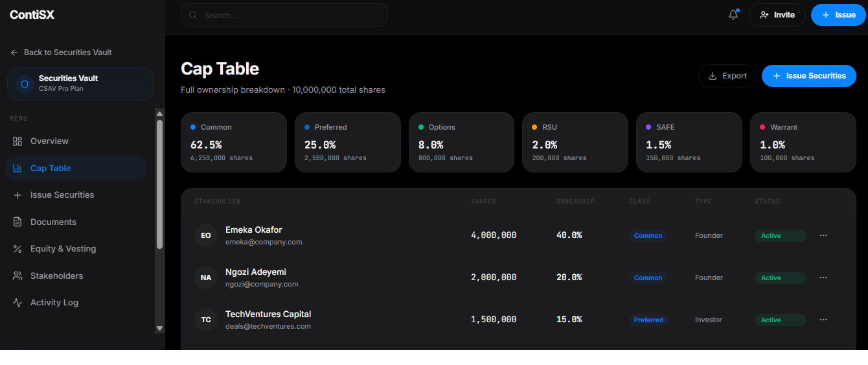Click the blue Issue Securities button
This screenshot has height=365, width=868.
[809, 76]
